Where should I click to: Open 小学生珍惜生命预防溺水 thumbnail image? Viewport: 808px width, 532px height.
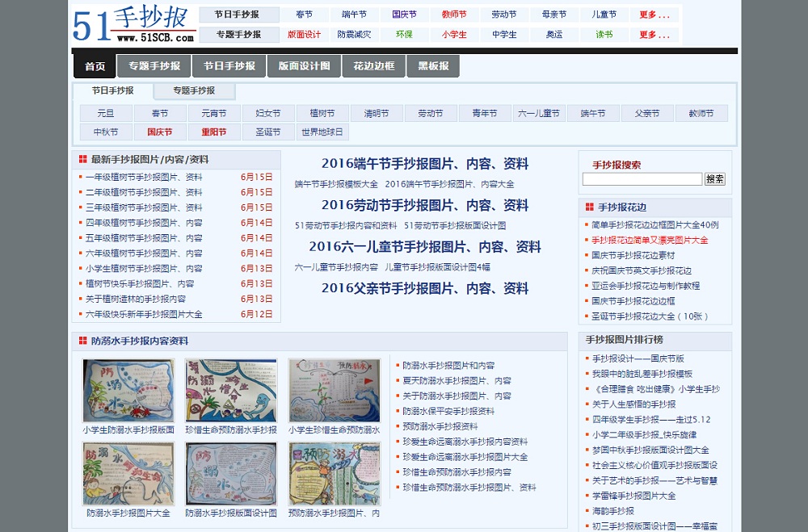click(335, 391)
